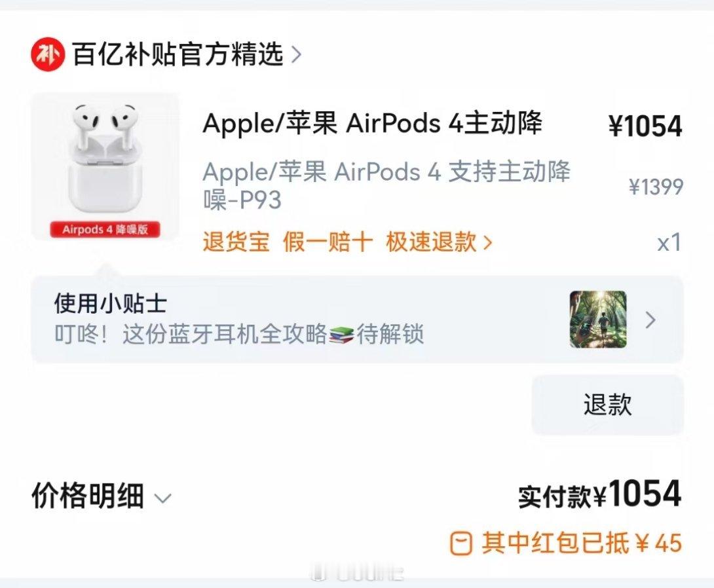Viewport: 714px width, 588px height.
Task: Tap the books emoji in the tips text
Action: [341, 335]
